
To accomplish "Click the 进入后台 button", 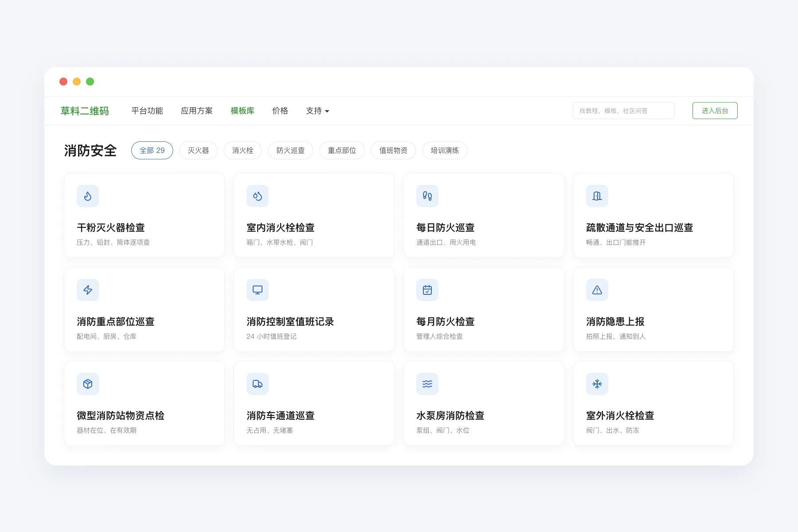I will [x=715, y=111].
